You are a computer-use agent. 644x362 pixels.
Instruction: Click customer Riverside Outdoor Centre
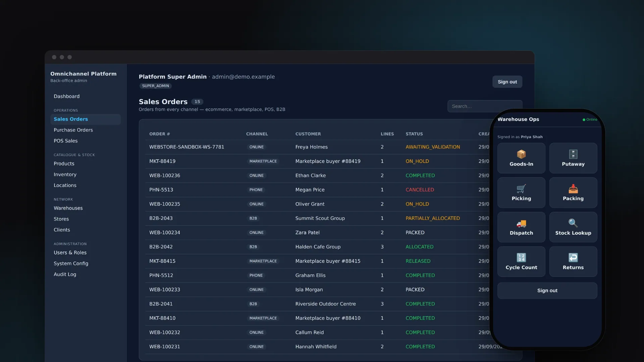click(x=325, y=304)
